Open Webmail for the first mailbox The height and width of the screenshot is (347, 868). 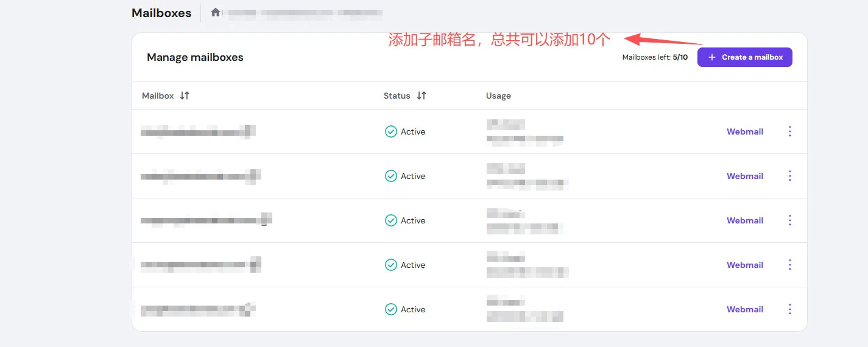point(744,131)
